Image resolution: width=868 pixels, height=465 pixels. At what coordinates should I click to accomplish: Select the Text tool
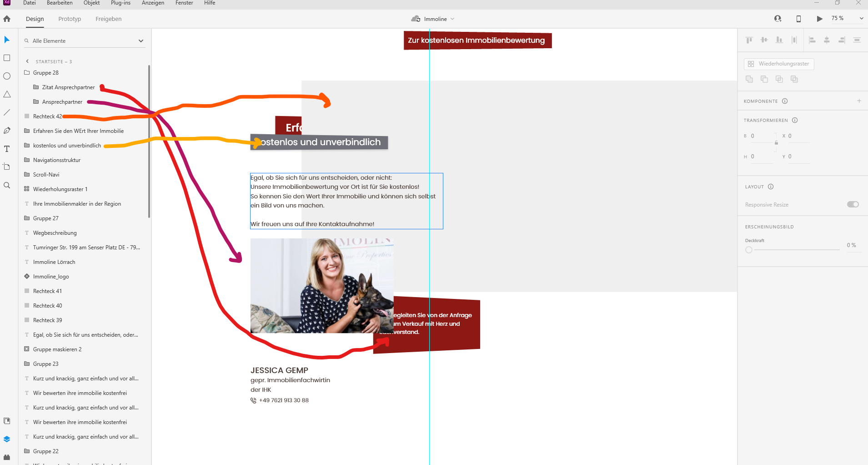point(7,149)
